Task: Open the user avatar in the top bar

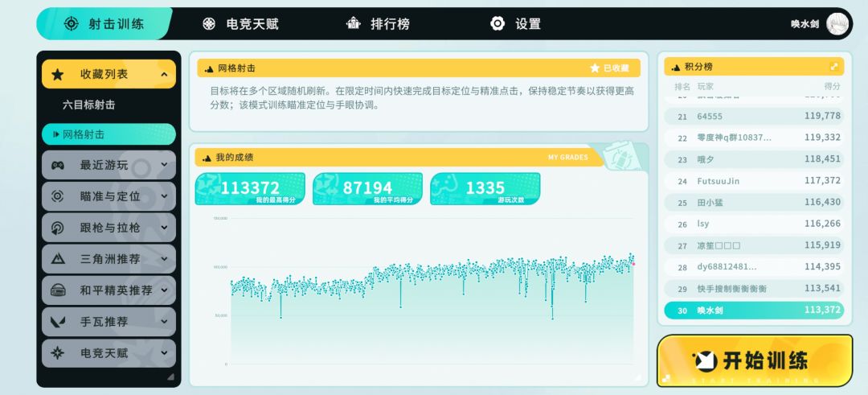Action: pyautogui.click(x=837, y=24)
